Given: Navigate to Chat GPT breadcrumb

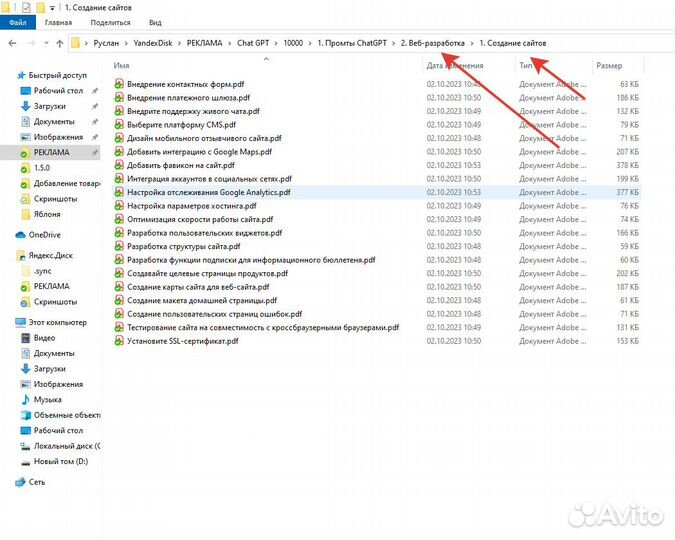Looking at the screenshot, I should click(x=253, y=43).
